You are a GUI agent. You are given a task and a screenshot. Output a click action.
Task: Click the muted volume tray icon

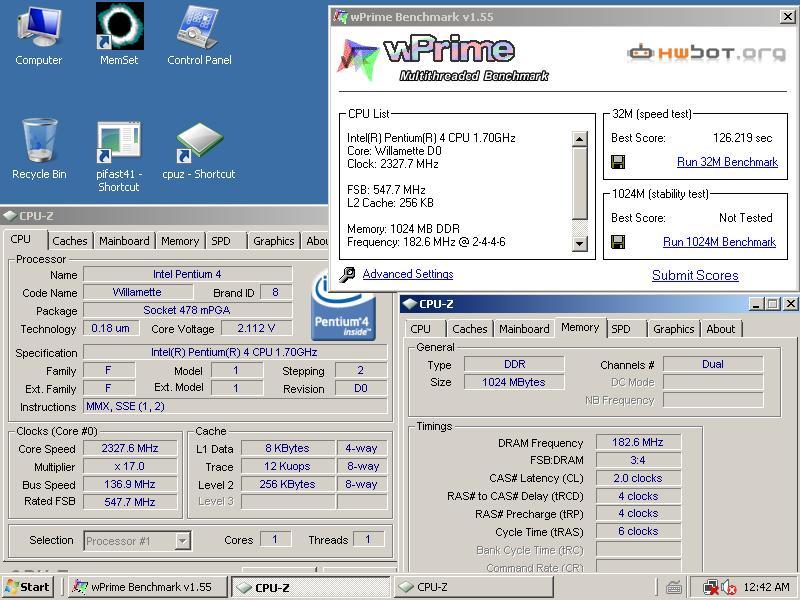pos(729,587)
